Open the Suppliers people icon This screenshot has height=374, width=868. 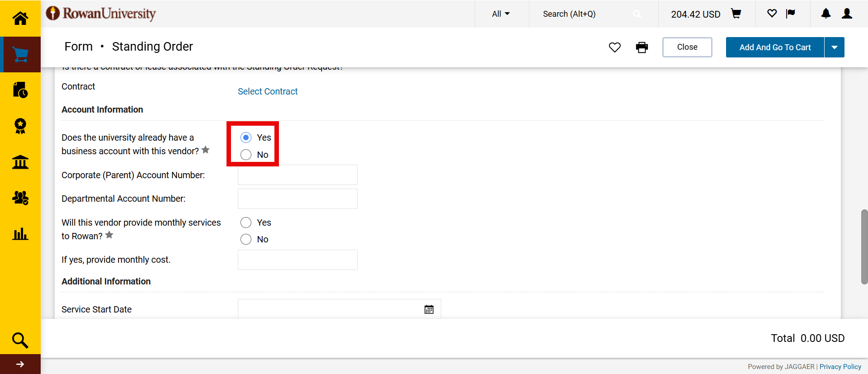(x=20, y=198)
